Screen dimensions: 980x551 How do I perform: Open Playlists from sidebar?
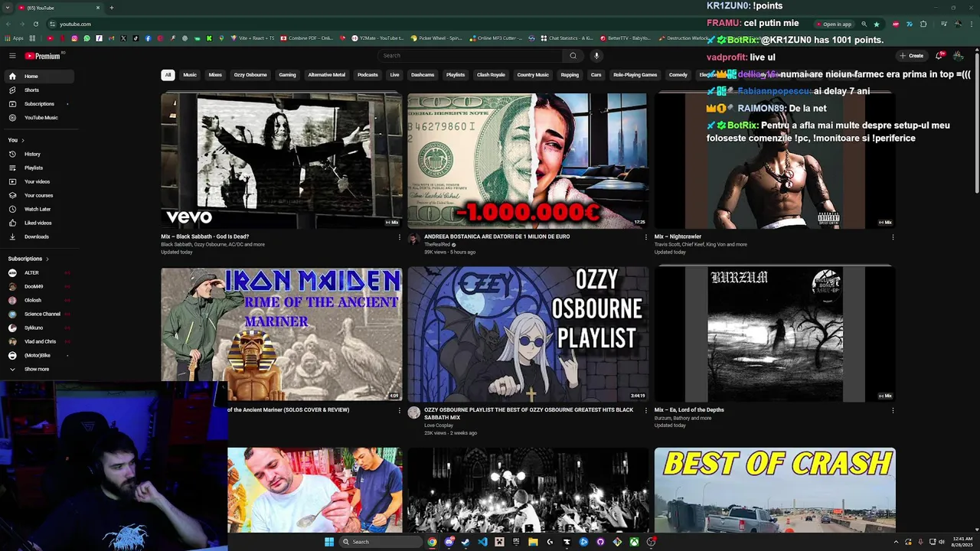pyautogui.click(x=38, y=168)
